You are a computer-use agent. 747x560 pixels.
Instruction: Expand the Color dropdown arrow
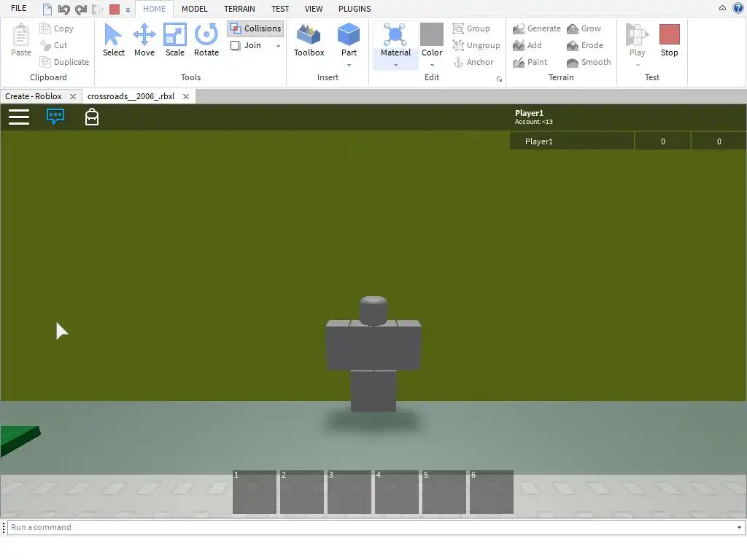(x=432, y=65)
